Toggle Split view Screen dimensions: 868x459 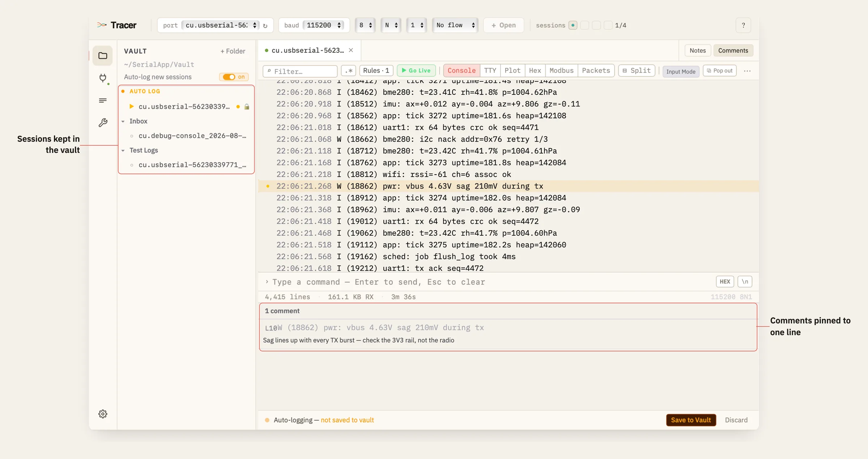point(637,71)
